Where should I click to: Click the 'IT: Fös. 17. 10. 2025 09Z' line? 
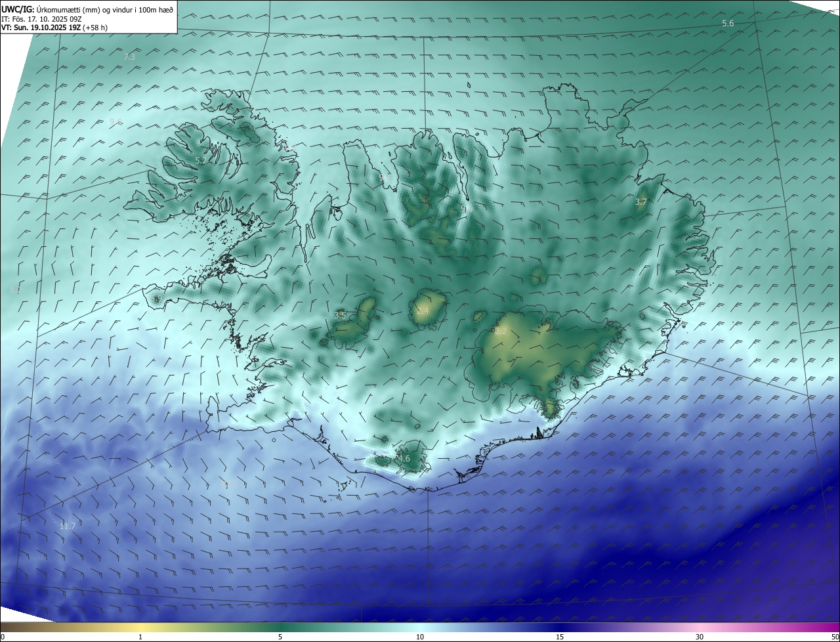[x=41, y=19]
